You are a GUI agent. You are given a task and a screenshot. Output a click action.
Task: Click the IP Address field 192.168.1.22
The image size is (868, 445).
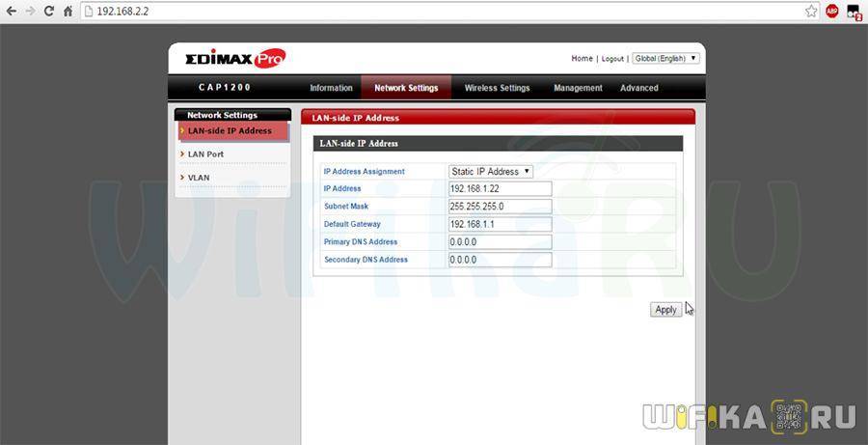click(501, 189)
